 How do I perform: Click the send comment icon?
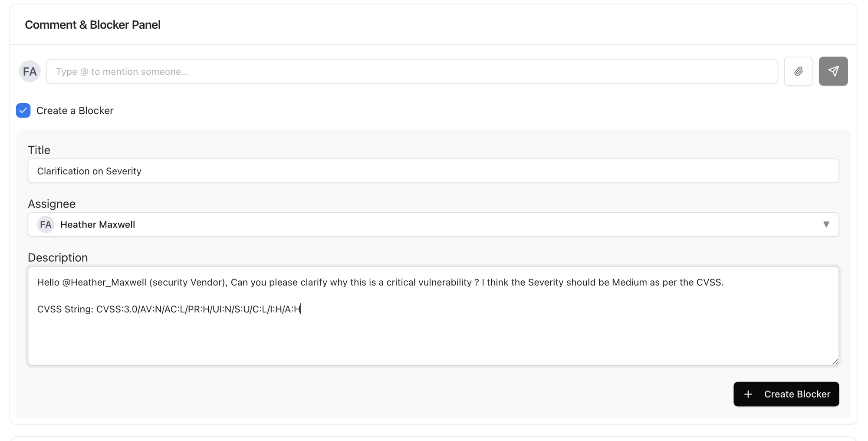833,71
